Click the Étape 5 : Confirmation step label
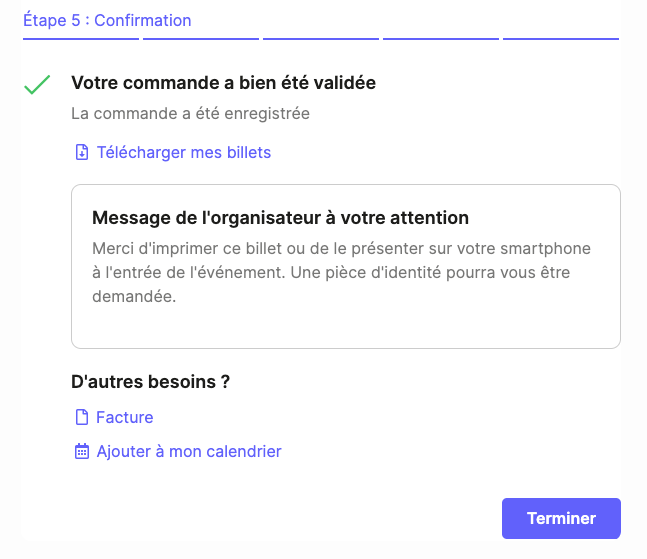 107,20
